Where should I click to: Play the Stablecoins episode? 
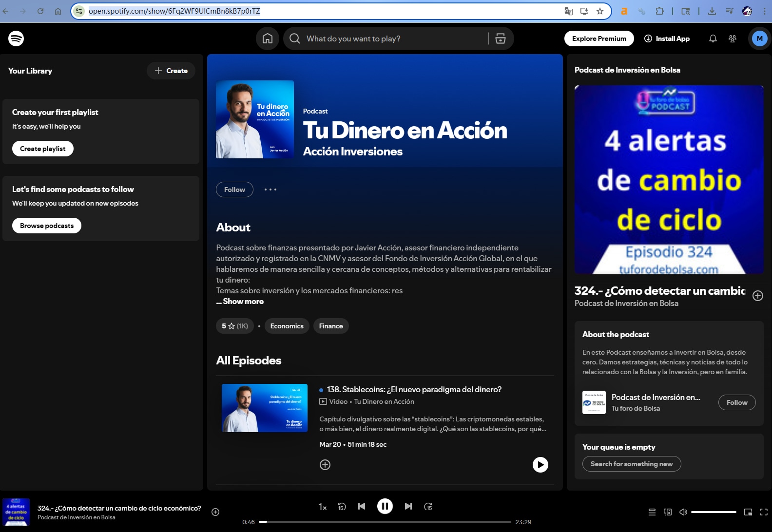(x=540, y=465)
